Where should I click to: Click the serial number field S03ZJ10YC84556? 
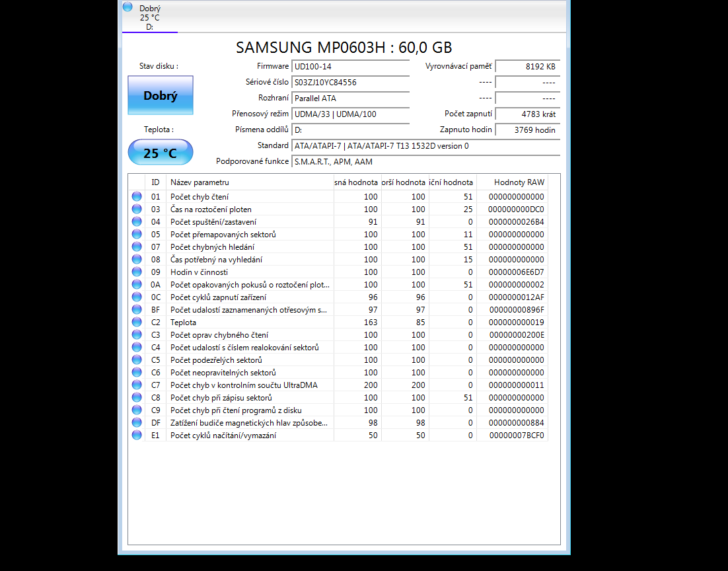351,82
